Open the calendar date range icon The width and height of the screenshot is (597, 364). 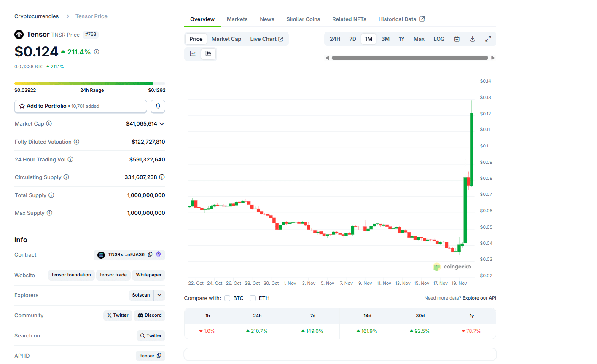point(457,38)
